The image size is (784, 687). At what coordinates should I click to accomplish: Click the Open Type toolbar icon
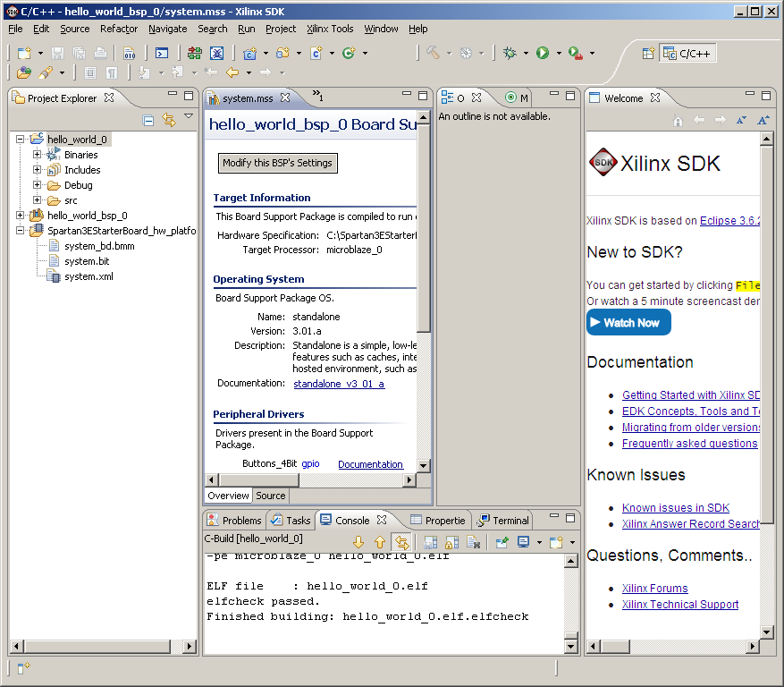pos(23,73)
